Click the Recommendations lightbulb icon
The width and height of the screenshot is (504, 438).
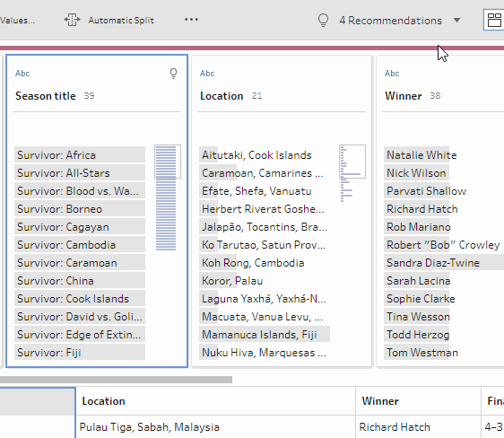click(323, 20)
